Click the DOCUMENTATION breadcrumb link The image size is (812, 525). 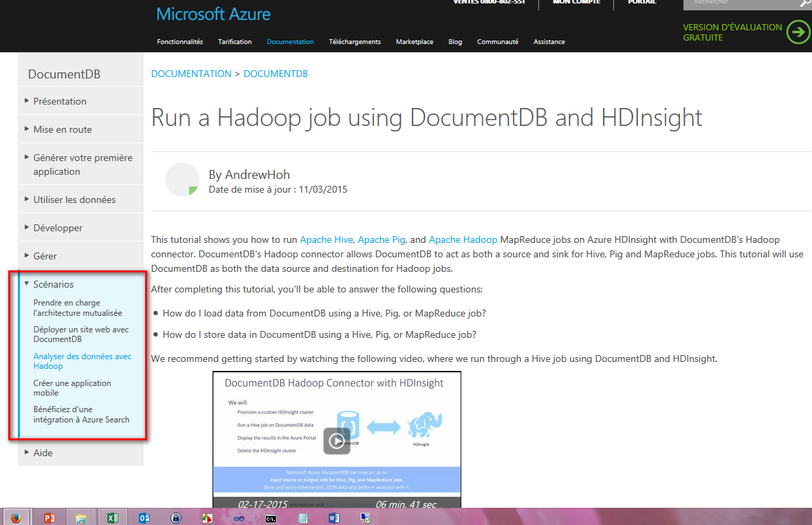coord(191,74)
